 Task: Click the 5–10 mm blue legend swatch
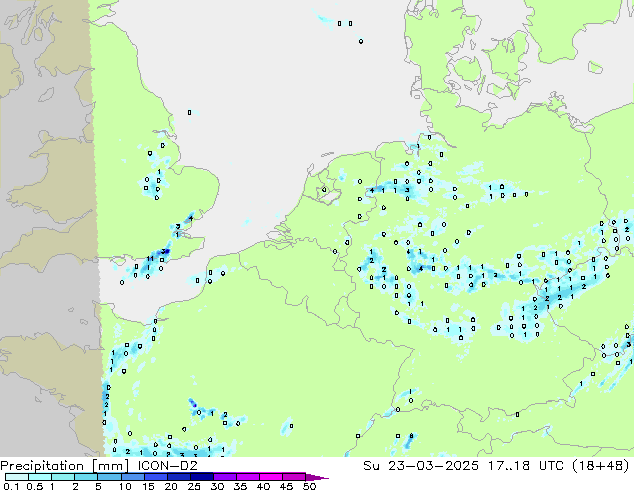click(x=109, y=477)
